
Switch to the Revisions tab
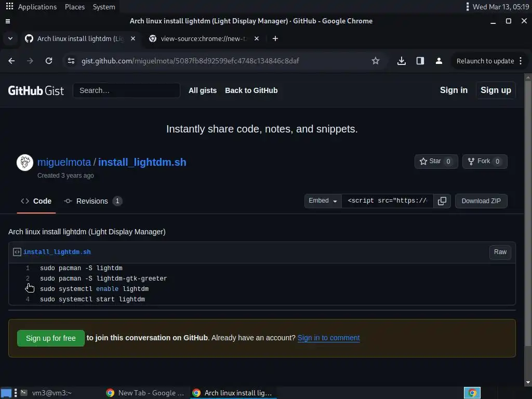(93, 201)
